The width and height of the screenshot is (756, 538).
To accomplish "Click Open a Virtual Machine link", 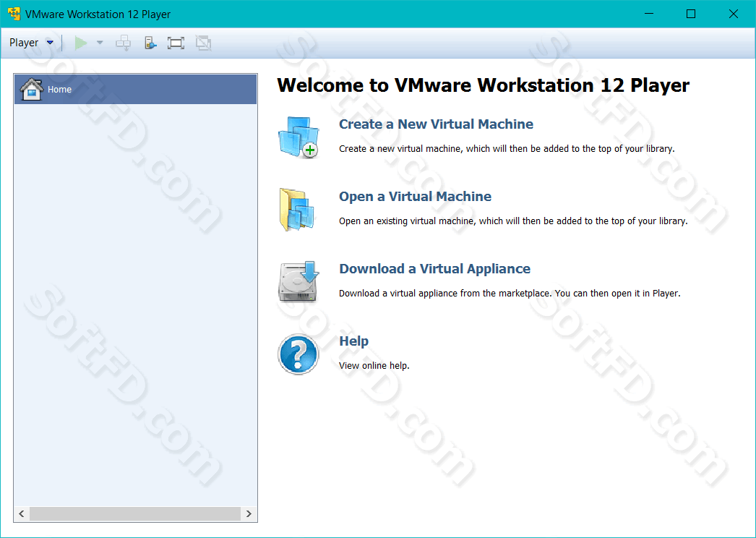I will 415,197.
